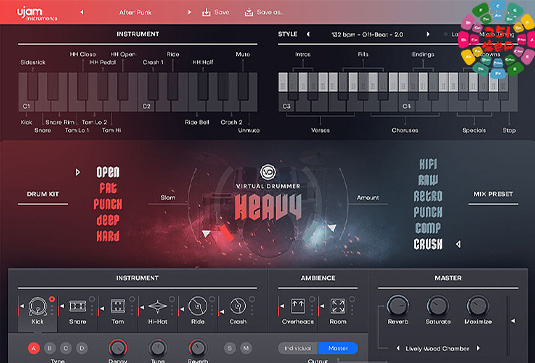Click the Maximize knob
This screenshot has height=363, width=535.
point(478,305)
